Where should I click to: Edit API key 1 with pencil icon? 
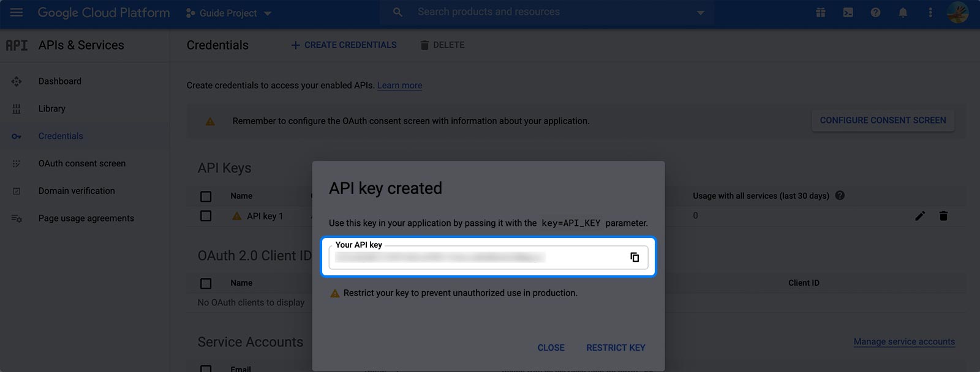(x=920, y=216)
